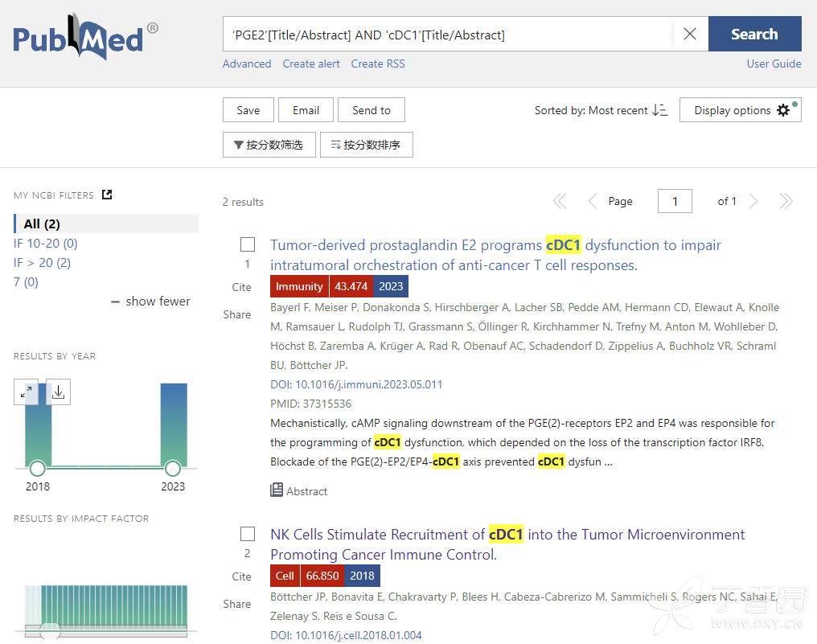Open the Send to dropdown

pyautogui.click(x=371, y=110)
